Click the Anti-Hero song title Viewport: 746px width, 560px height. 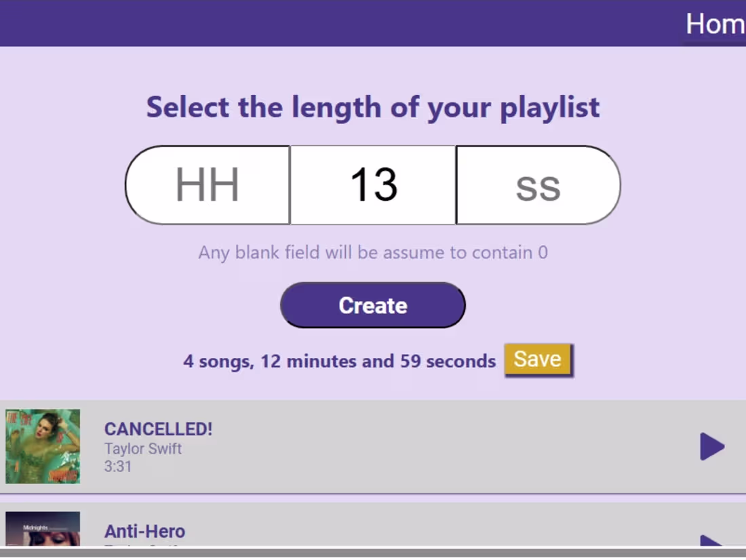click(x=144, y=531)
